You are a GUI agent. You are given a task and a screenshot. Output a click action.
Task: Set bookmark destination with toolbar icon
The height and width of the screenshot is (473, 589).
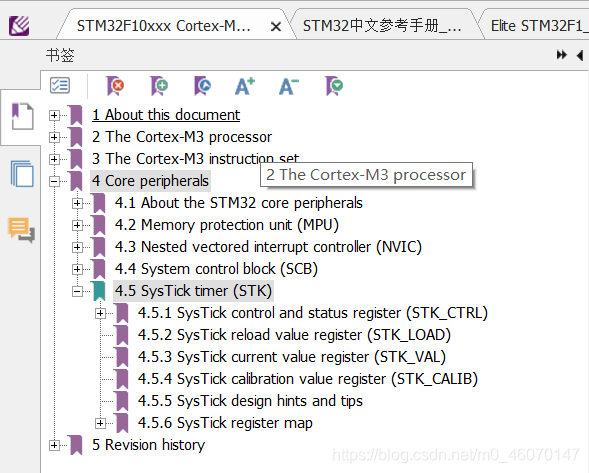[x=203, y=86]
